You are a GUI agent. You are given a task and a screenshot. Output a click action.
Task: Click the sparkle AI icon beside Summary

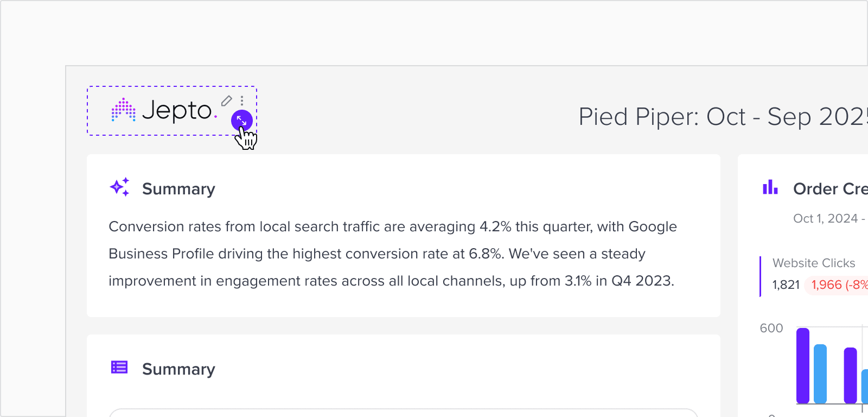pos(119,187)
